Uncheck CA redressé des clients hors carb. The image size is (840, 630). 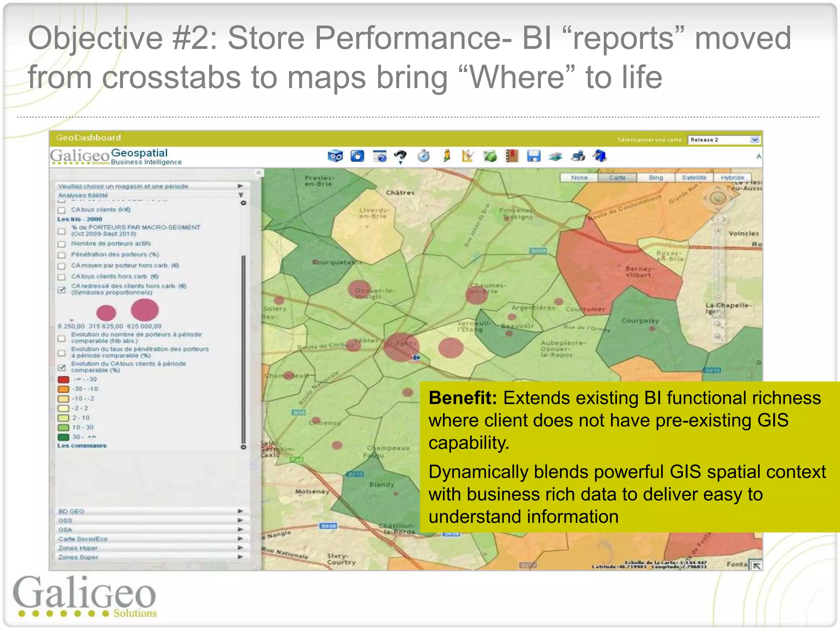coord(62,290)
